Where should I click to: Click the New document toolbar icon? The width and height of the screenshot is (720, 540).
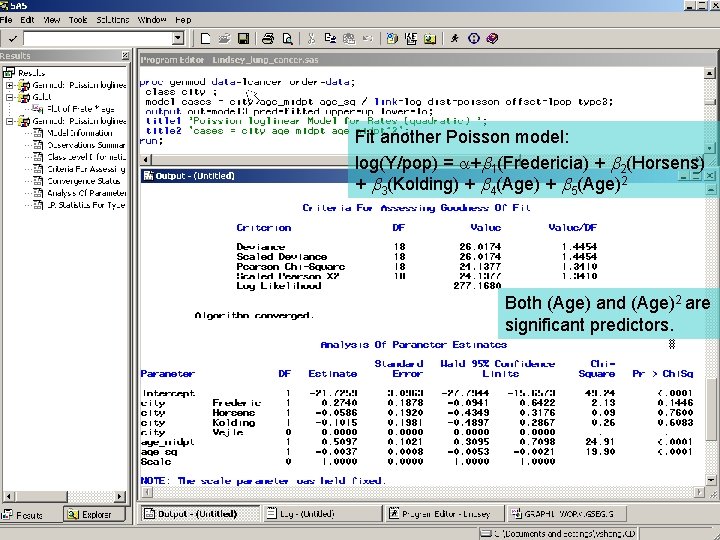click(205, 39)
